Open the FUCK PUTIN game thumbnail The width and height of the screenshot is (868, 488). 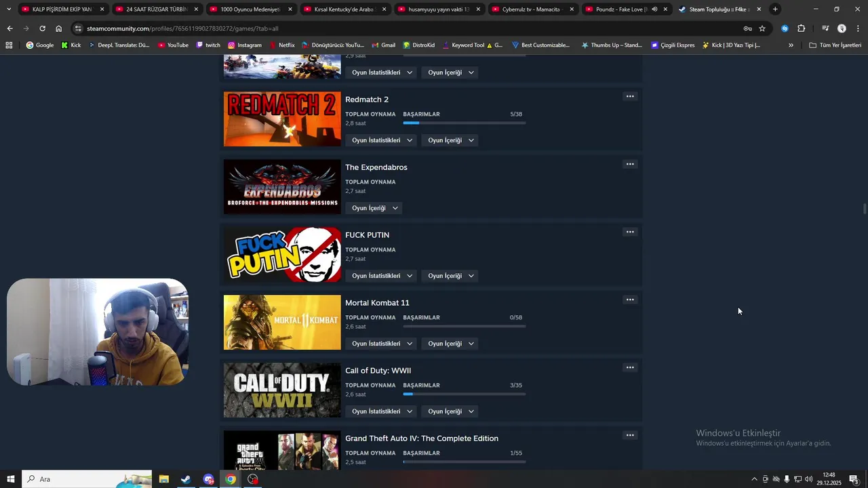point(282,255)
